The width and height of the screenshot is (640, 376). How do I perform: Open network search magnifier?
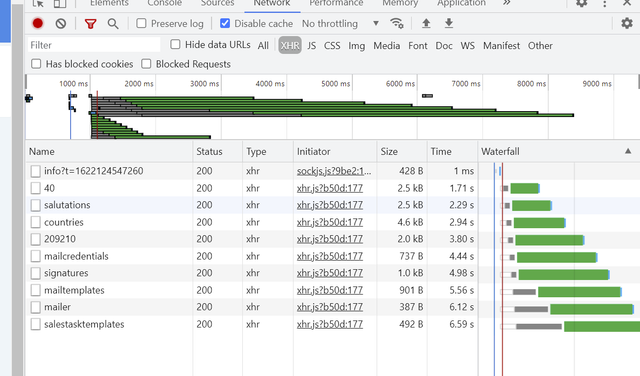coord(113,24)
